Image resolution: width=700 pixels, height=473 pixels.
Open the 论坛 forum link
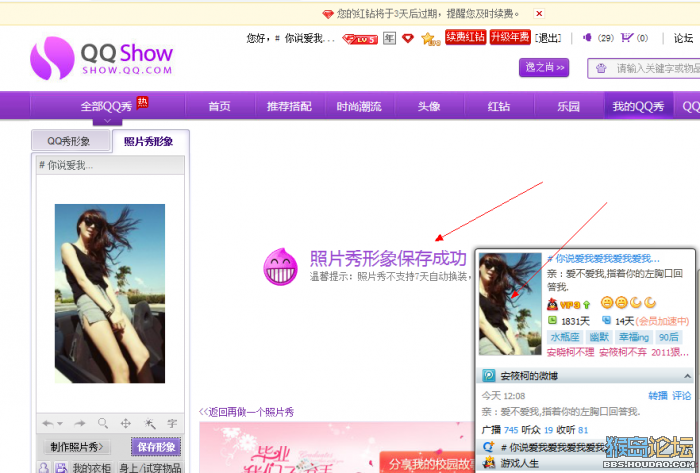click(683, 38)
